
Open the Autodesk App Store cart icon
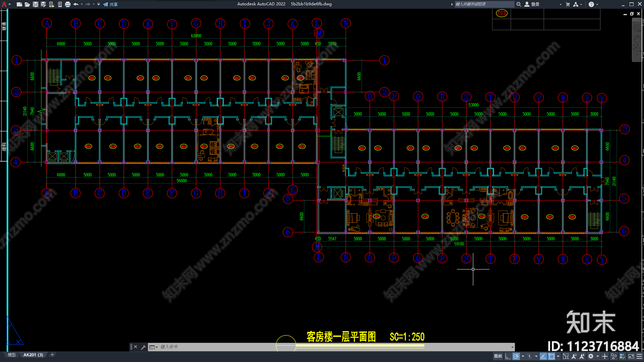(568, 4)
